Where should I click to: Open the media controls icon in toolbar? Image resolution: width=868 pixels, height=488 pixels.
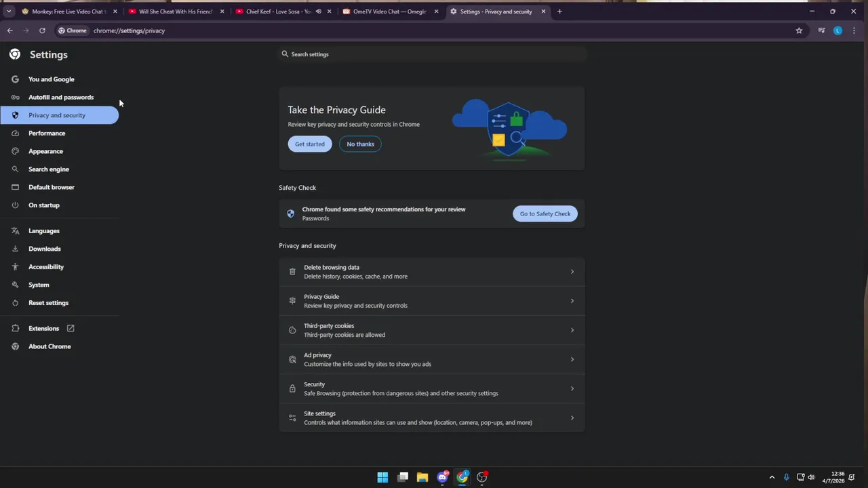point(821,30)
